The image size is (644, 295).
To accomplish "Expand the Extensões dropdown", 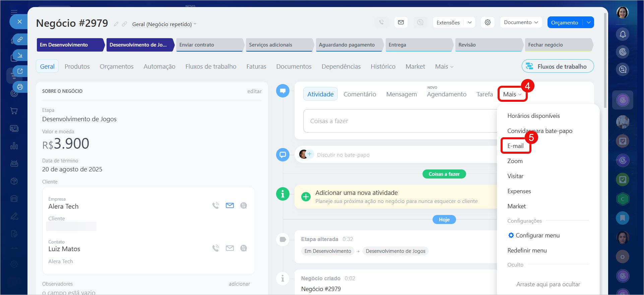I will tap(469, 22).
